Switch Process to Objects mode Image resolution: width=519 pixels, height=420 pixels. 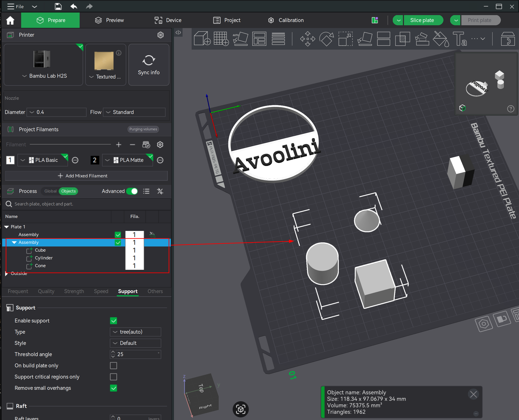pos(68,191)
